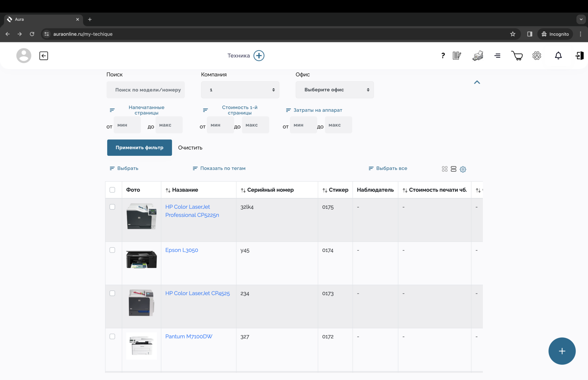Open the Pantum M7100DW link
The width and height of the screenshot is (588, 380).
click(189, 337)
